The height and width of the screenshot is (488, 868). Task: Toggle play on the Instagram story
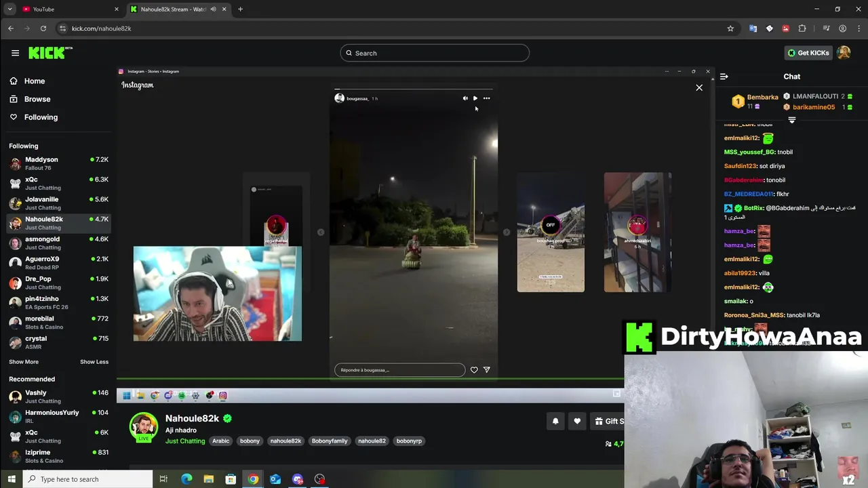pos(475,98)
